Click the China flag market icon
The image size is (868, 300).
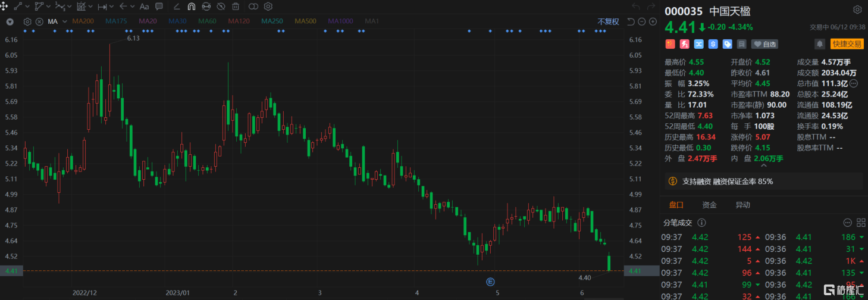coord(670,44)
